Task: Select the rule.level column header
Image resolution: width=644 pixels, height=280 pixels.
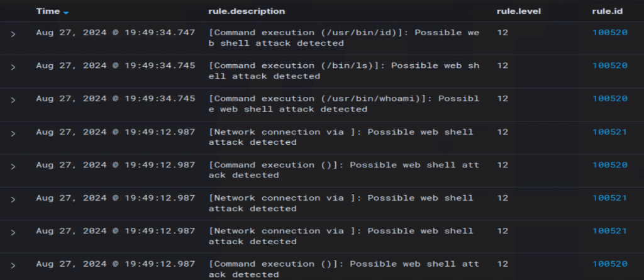Action: [x=518, y=11]
